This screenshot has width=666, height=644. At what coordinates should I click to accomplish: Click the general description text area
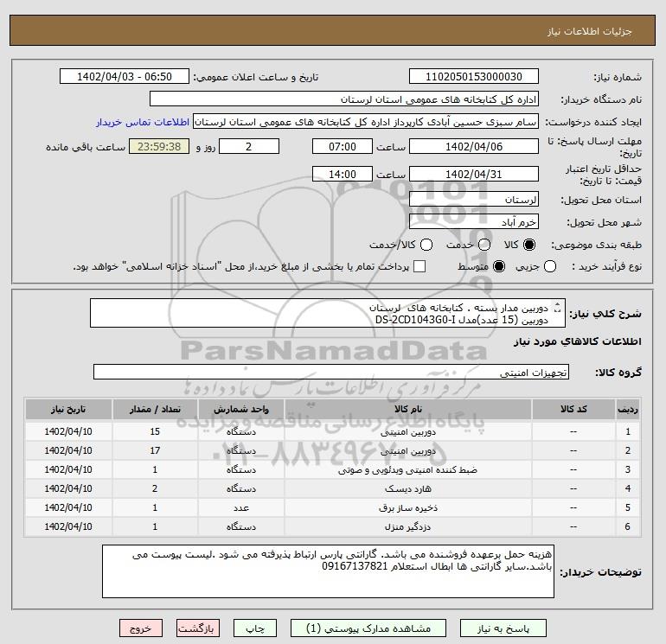(x=328, y=313)
